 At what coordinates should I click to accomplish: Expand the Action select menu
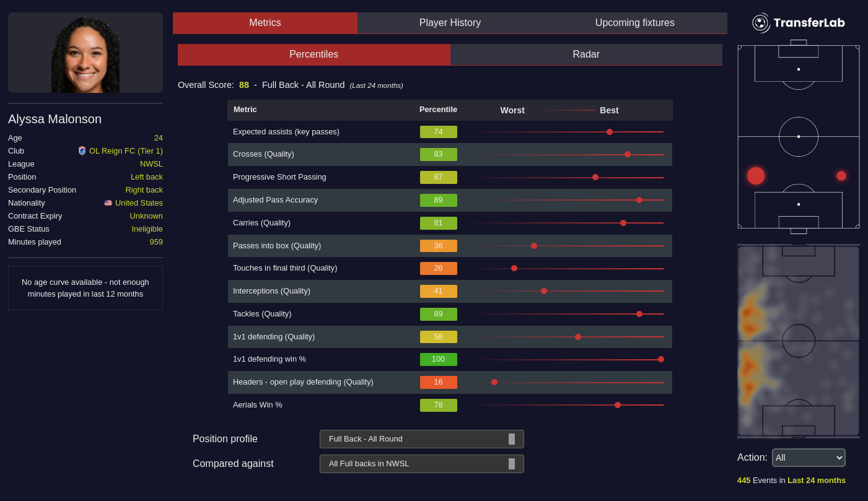pos(808,458)
